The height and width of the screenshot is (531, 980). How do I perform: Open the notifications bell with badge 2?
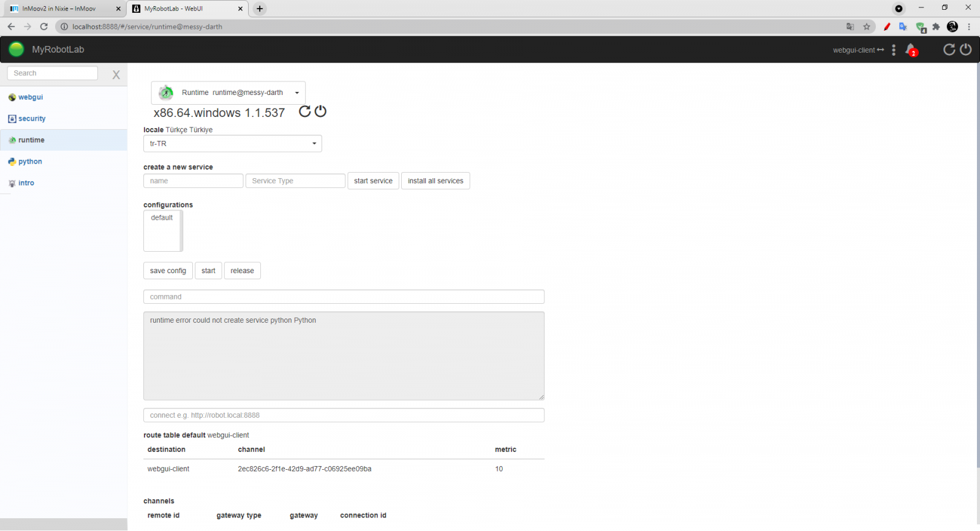pyautogui.click(x=911, y=50)
